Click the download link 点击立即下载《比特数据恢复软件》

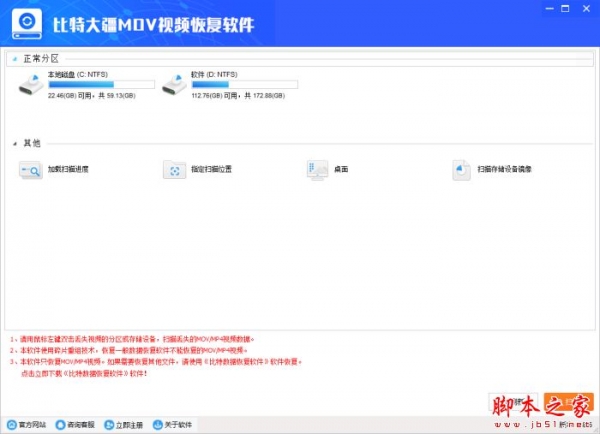pyautogui.click(x=84, y=373)
